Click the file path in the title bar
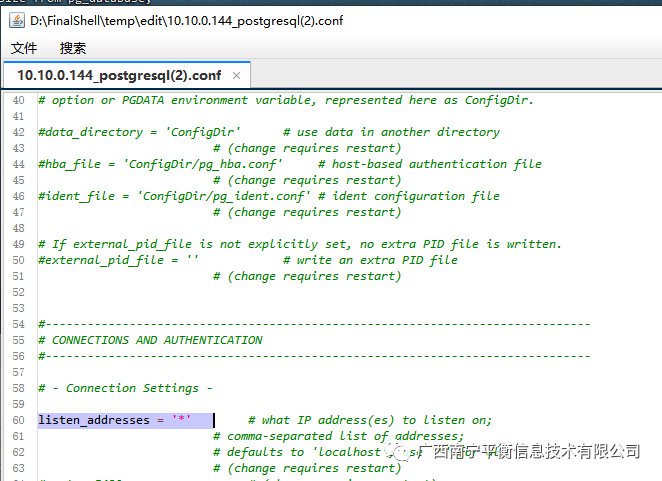662x481 pixels. (186, 21)
